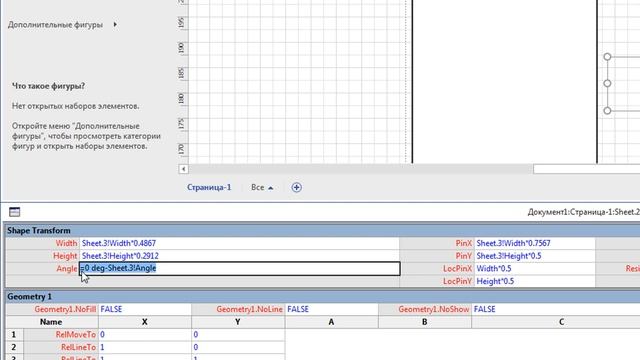This screenshot has height=360, width=640.
Task: Click the horizontal scrollbar left arrow
Action: (183, 169)
